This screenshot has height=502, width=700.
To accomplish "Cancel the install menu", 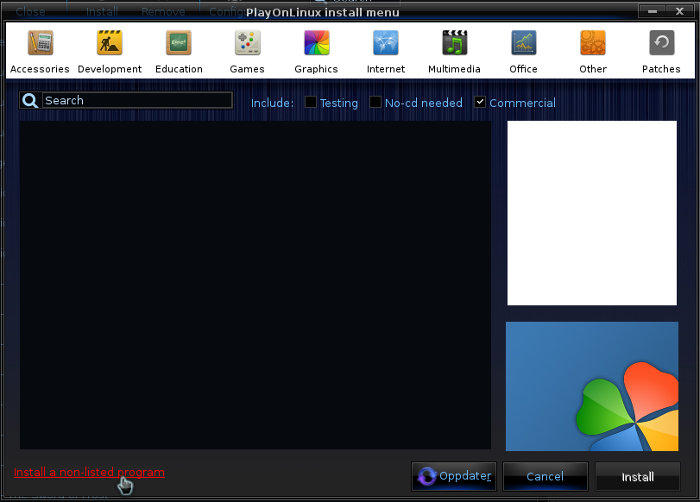I will 545,477.
